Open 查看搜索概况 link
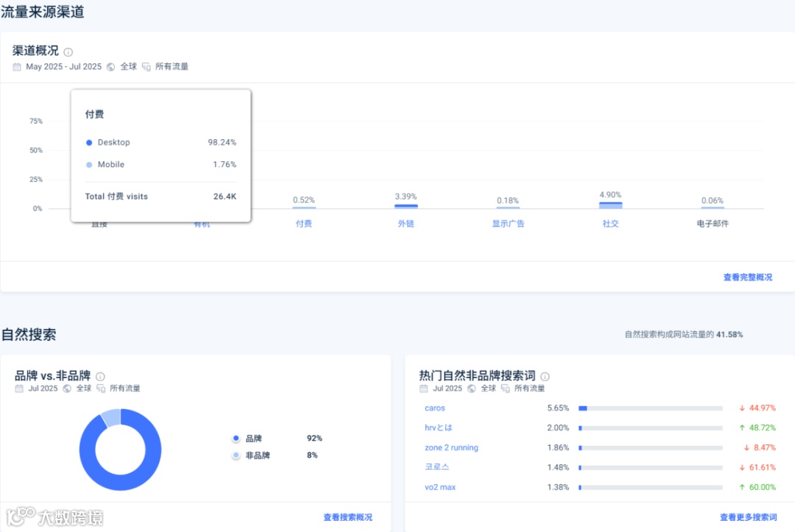This screenshot has height=532, width=795. coord(347,517)
